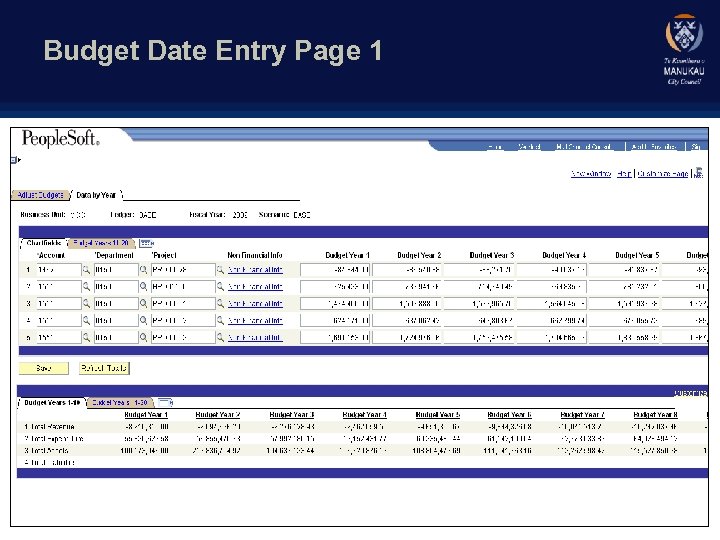Image resolution: width=720 pixels, height=540 pixels.
Task: Click the http icon after Customize Page
Action: (698, 173)
